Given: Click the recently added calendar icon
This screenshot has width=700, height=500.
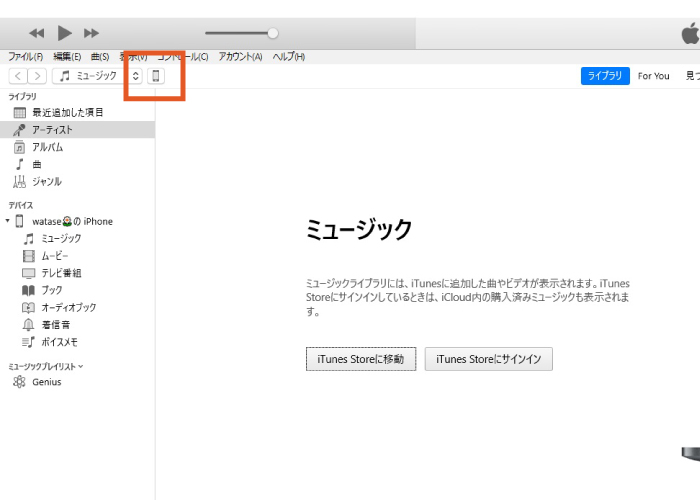Looking at the screenshot, I should point(20,112).
